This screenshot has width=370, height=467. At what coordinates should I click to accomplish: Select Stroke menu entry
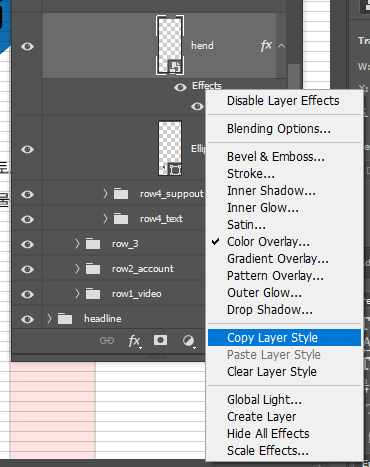(x=284, y=174)
